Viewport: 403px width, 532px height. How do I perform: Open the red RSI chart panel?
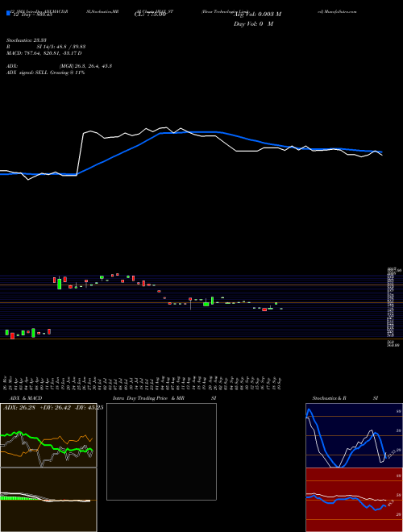coord(354,500)
